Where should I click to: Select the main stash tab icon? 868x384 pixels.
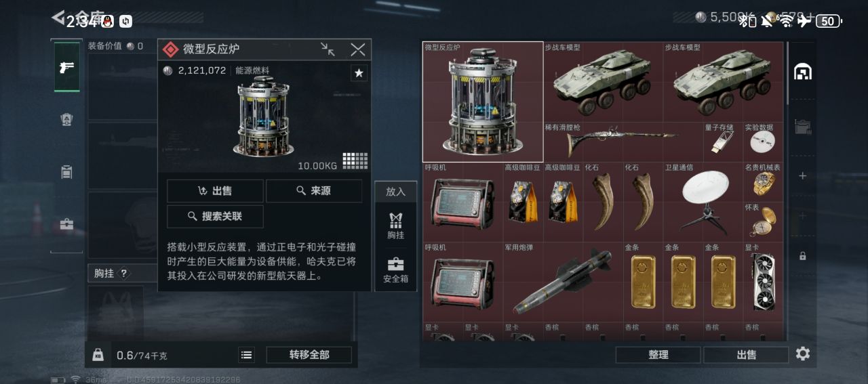coord(803,71)
